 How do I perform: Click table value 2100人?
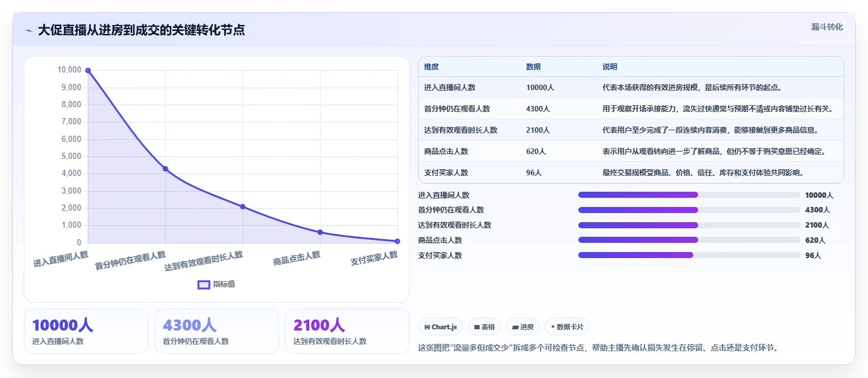pyautogui.click(x=538, y=130)
